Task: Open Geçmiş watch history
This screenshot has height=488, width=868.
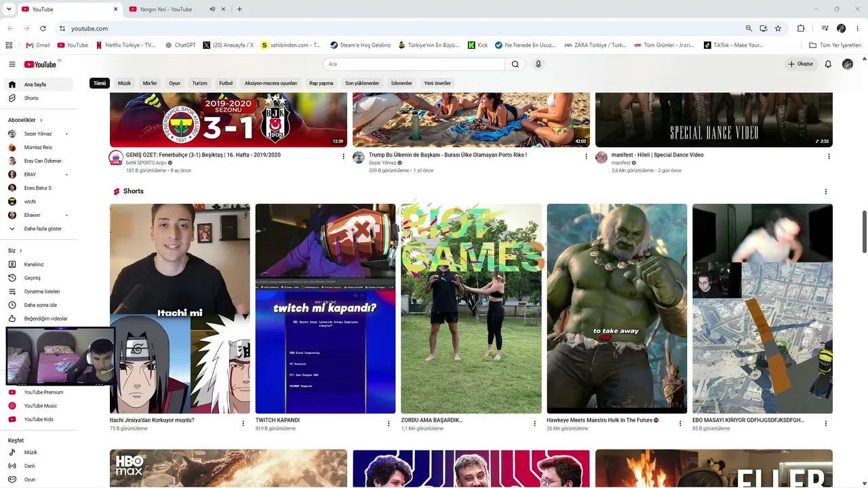Action: 38,278
